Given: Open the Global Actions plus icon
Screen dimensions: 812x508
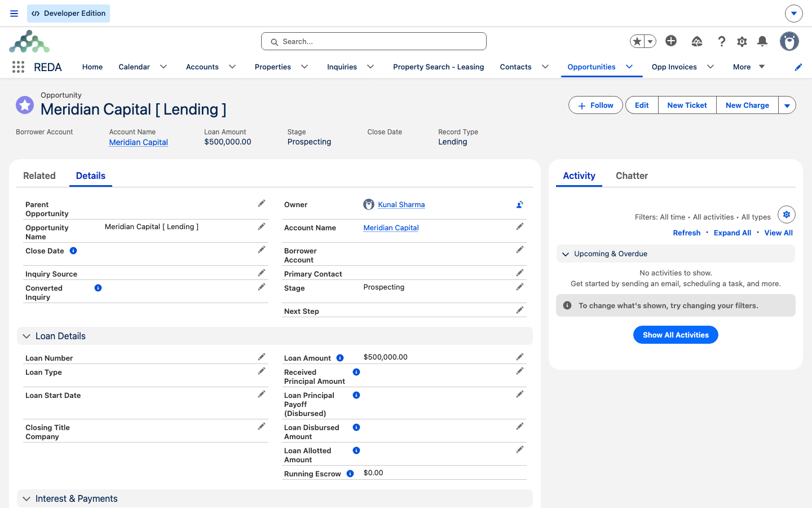Looking at the screenshot, I should click(671, 41).
